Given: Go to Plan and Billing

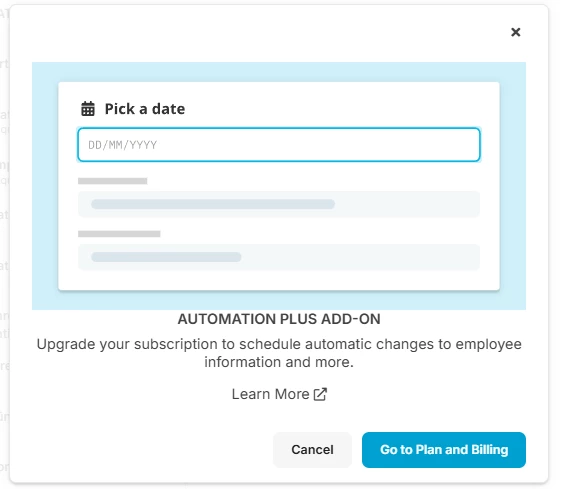Looking at the screenshot, I should coord(444,449).
